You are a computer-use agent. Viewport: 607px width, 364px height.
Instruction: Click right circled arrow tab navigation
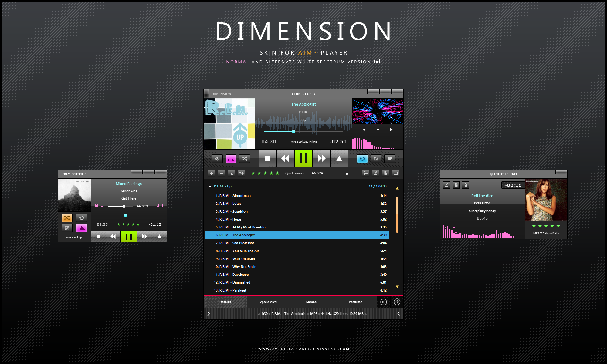coord(397,302)
